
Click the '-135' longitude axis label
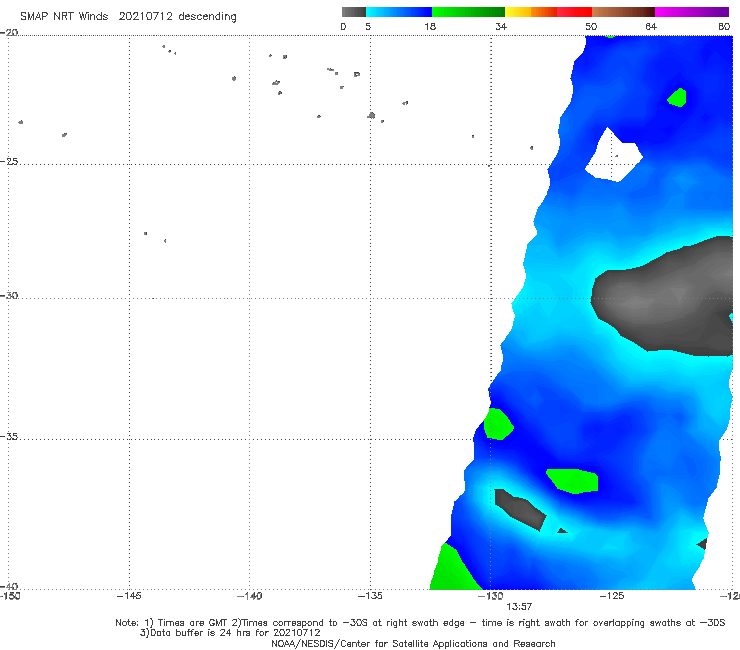pos(370,596)
